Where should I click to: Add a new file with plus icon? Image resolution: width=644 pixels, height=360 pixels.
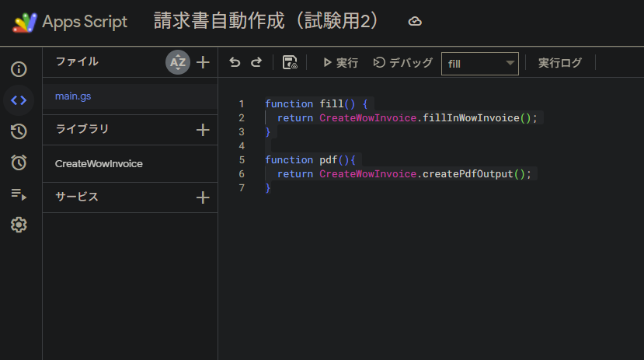[203, 62]
